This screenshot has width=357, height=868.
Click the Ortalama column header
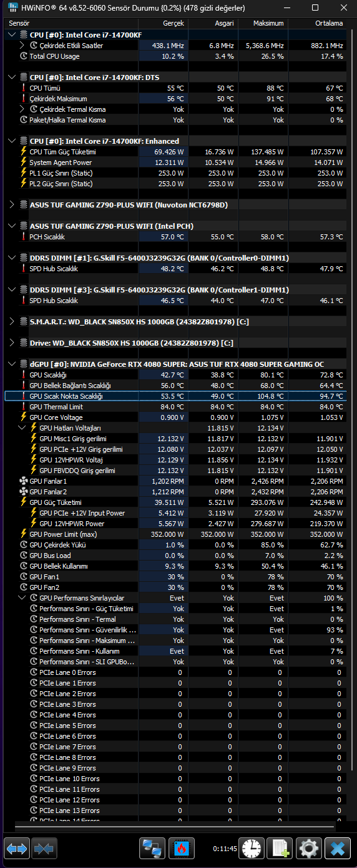[317, 23]
